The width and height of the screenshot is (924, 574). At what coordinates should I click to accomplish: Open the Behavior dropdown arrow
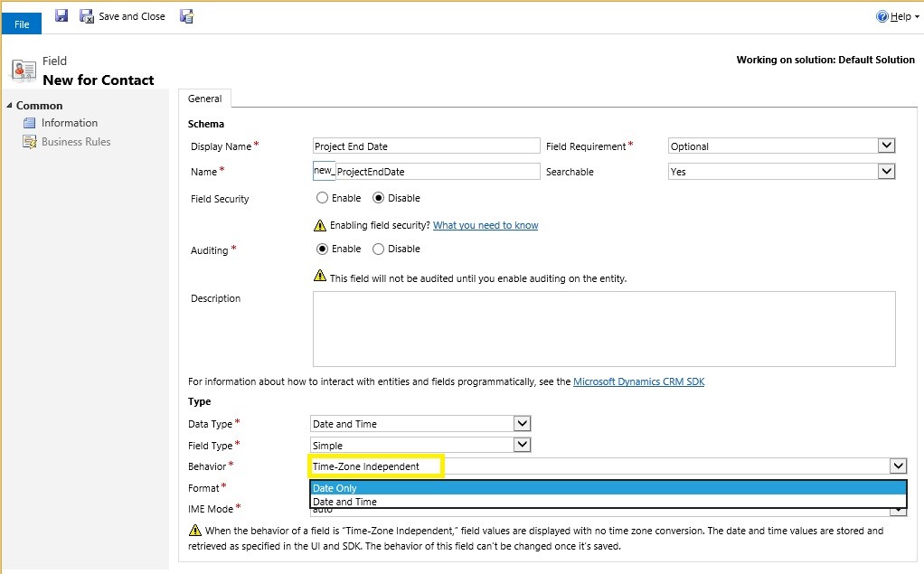(898, 466)
